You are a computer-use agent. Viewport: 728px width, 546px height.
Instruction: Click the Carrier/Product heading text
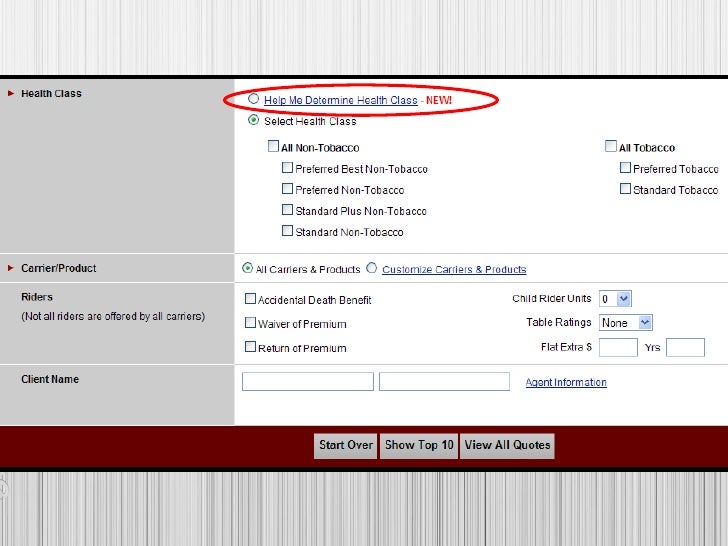point(58,268)
